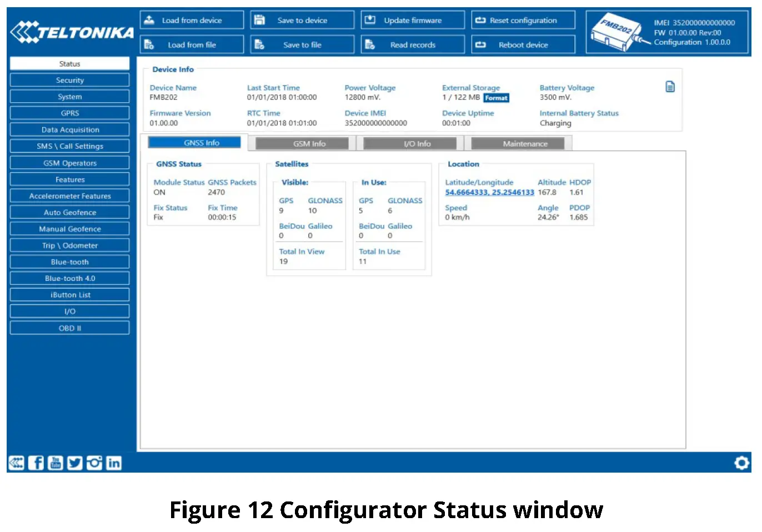Open the LinkedIn icon

coord(113,463)
